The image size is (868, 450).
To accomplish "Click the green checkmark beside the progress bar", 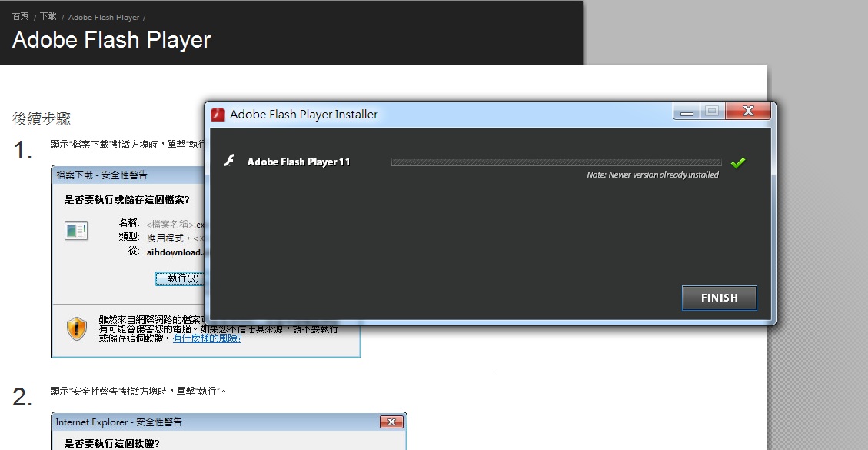I will pos(738,162).
